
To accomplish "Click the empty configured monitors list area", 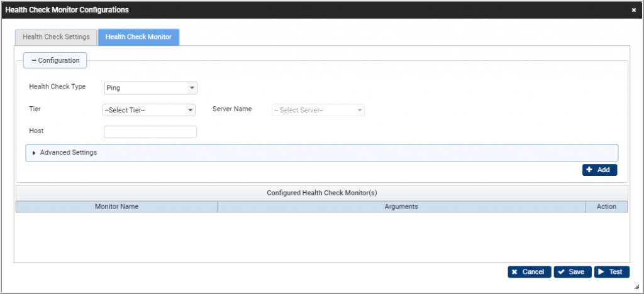I will coord(321,237).
